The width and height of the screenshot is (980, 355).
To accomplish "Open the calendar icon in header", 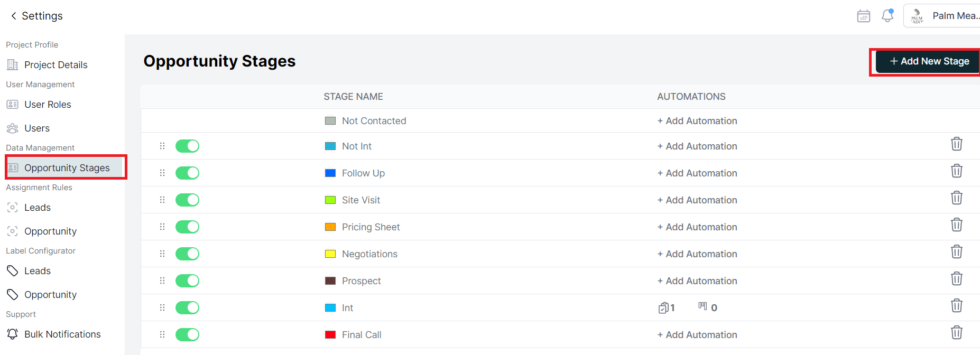I will point(863,16).
